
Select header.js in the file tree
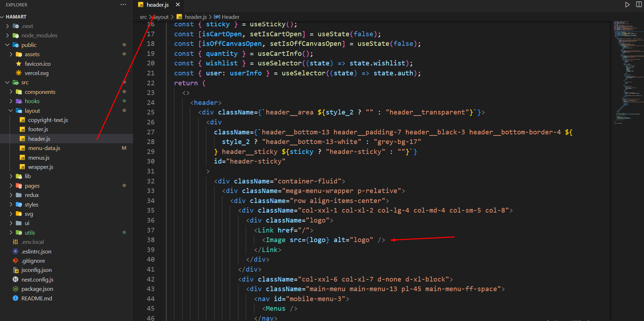point(39,139)
